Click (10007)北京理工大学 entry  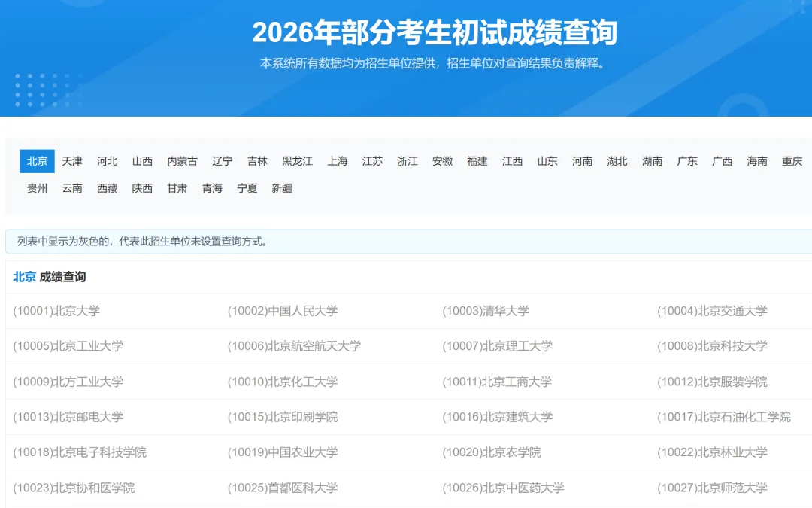tap(497, 346)
